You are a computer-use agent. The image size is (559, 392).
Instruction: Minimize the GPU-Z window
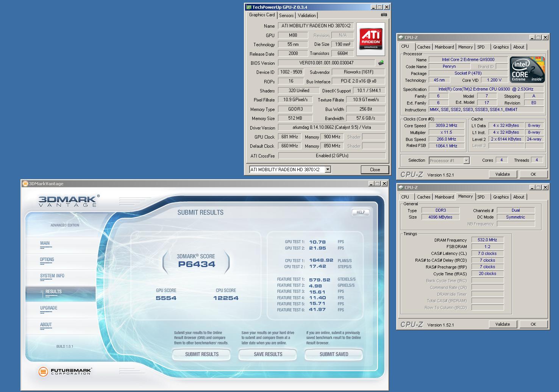tap(373, 7)
